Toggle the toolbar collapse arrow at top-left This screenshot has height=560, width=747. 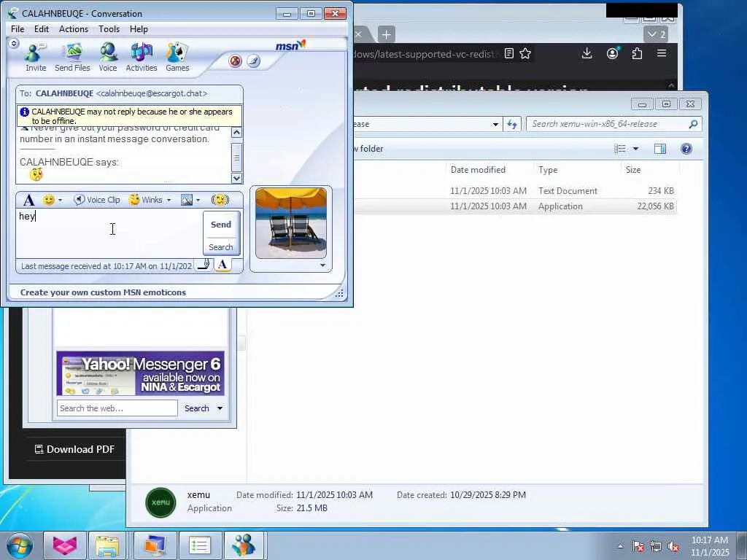(x=14, y=44)
